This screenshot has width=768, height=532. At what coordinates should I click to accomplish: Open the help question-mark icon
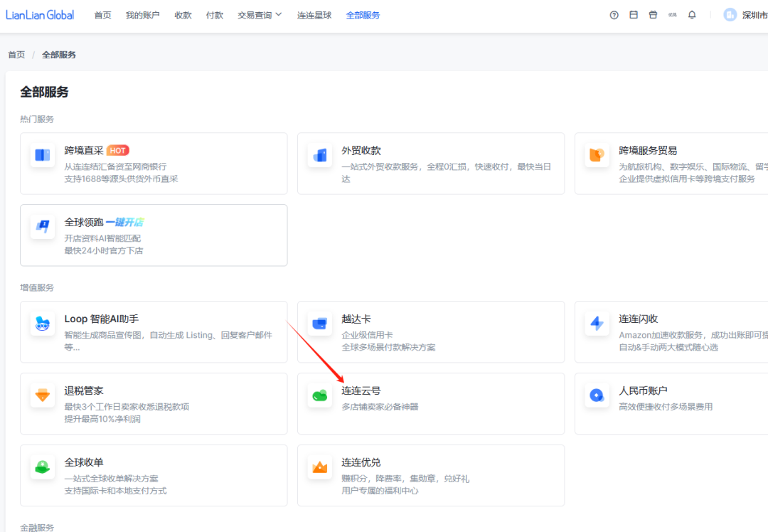click(x=614, y=15)
